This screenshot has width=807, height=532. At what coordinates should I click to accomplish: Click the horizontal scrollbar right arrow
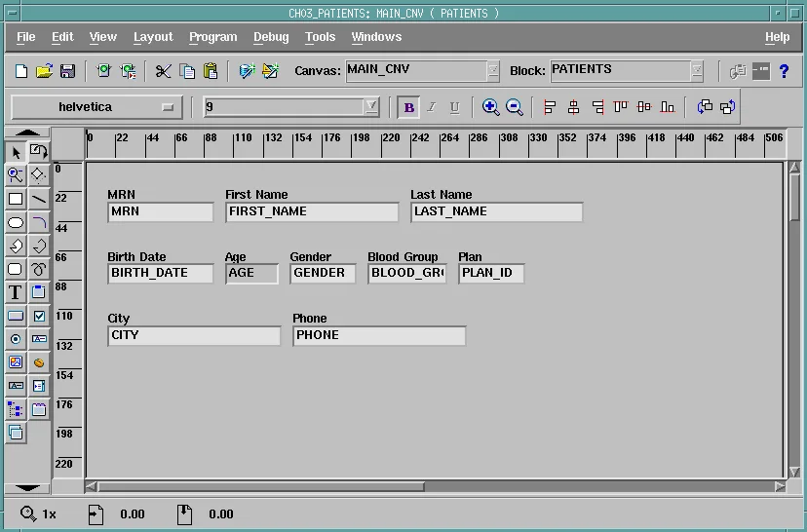[x=781, y=486]
